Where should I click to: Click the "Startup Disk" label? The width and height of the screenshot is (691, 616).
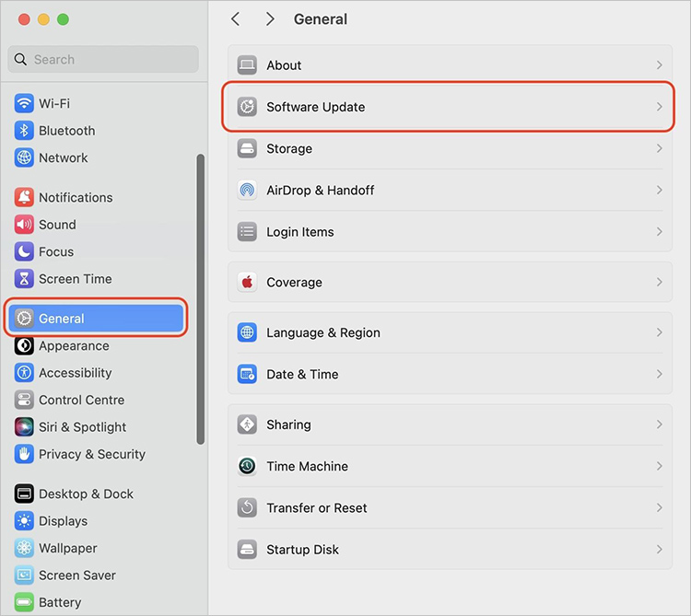[x=303, y=550]
